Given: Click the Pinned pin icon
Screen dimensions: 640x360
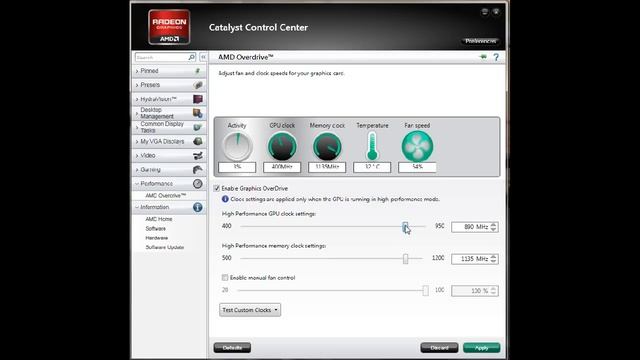Looking at the screenshot, I should click(198, 71).
